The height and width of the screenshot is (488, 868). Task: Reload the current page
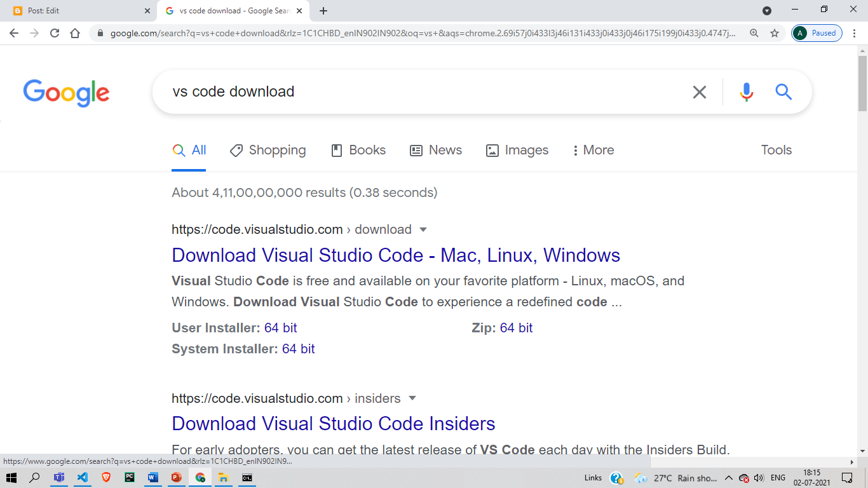(55, 33)
